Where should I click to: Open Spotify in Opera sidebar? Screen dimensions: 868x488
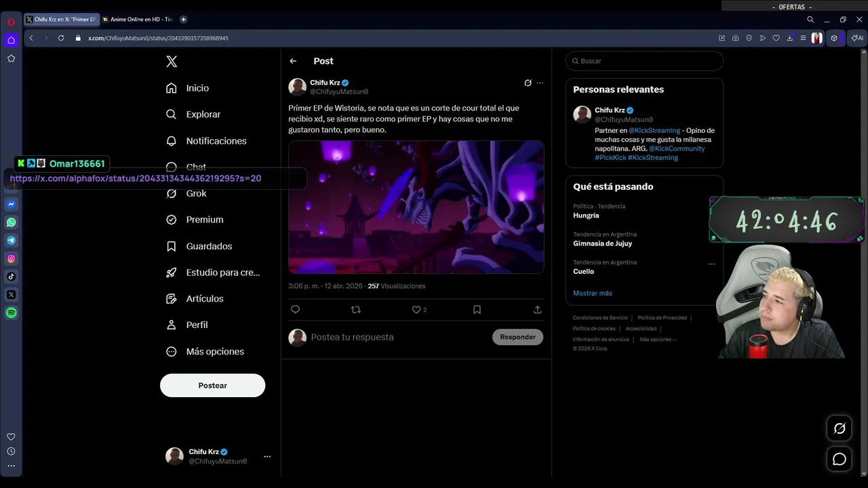(x=11, y=313)
